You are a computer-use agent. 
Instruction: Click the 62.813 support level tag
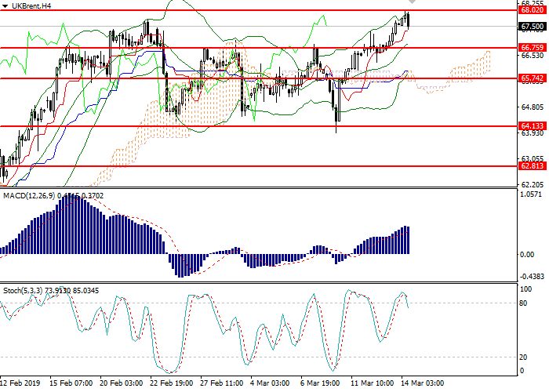533,166
